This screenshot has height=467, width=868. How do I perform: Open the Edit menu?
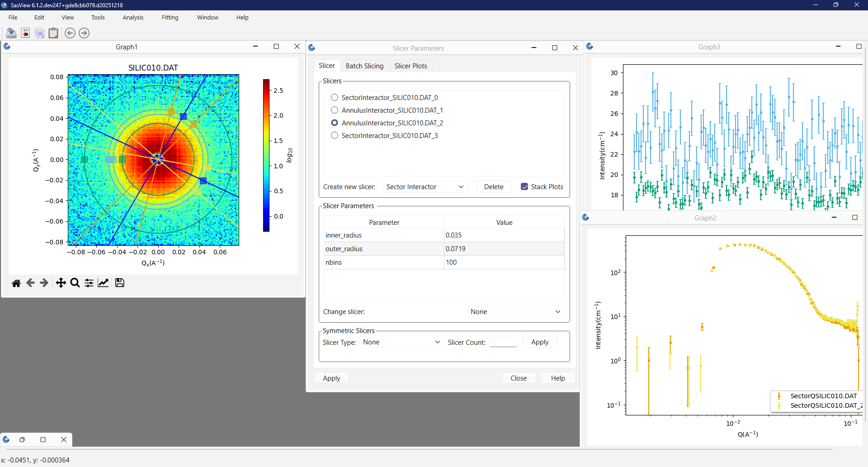pyautogui.click(x=39, y=17)
